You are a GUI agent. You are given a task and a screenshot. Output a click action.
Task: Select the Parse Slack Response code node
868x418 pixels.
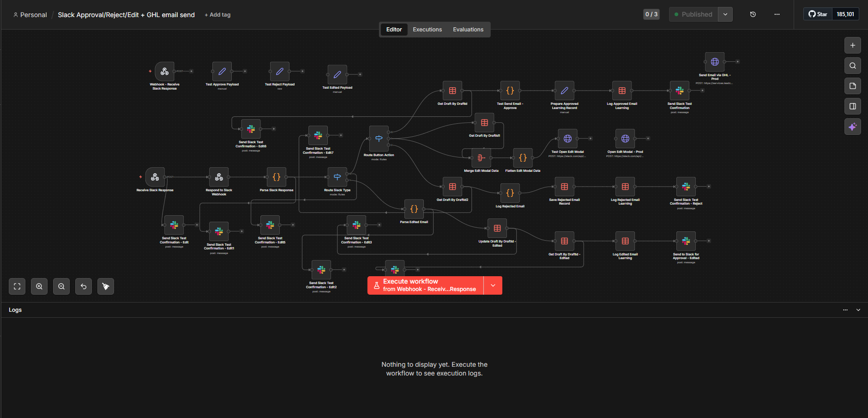tap(277, 177)
